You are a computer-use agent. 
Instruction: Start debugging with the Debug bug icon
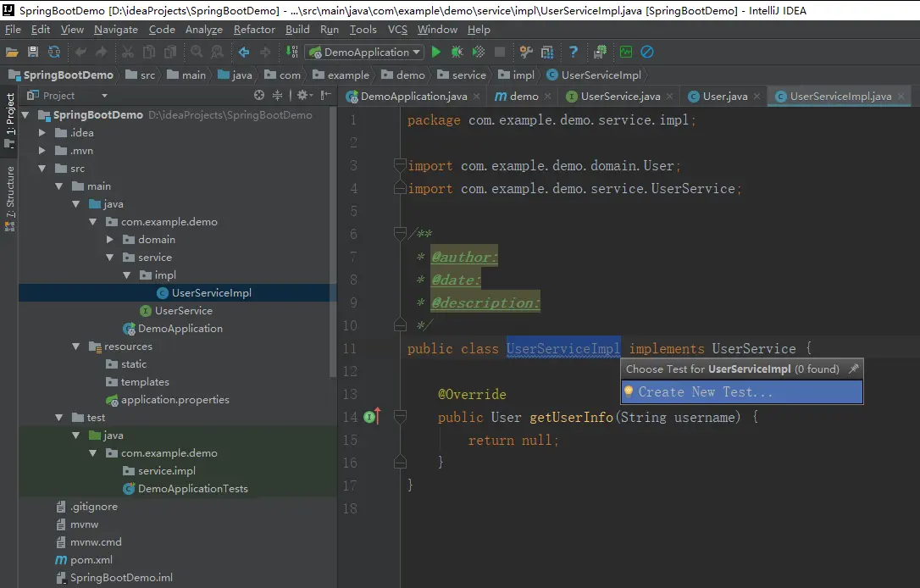(x=457, y=53)
